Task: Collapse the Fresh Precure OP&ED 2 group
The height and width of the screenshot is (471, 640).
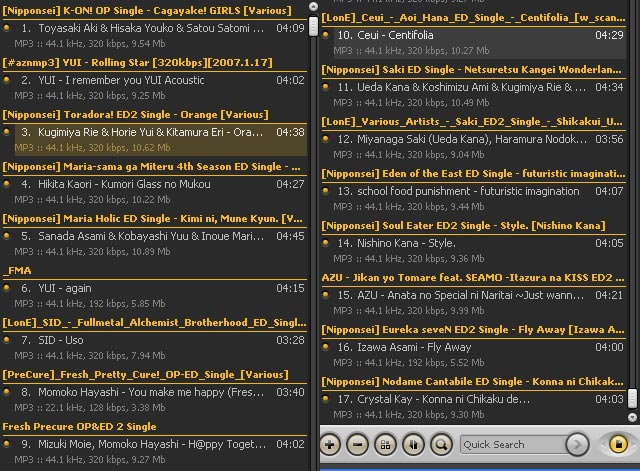Action: [x=154, y=427]
